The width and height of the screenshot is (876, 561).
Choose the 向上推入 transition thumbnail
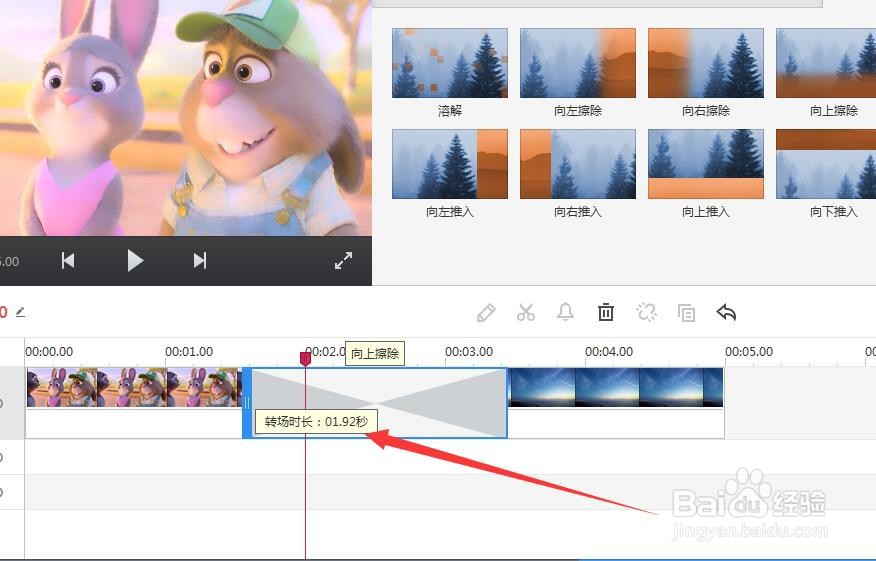[x=706, y=164]
